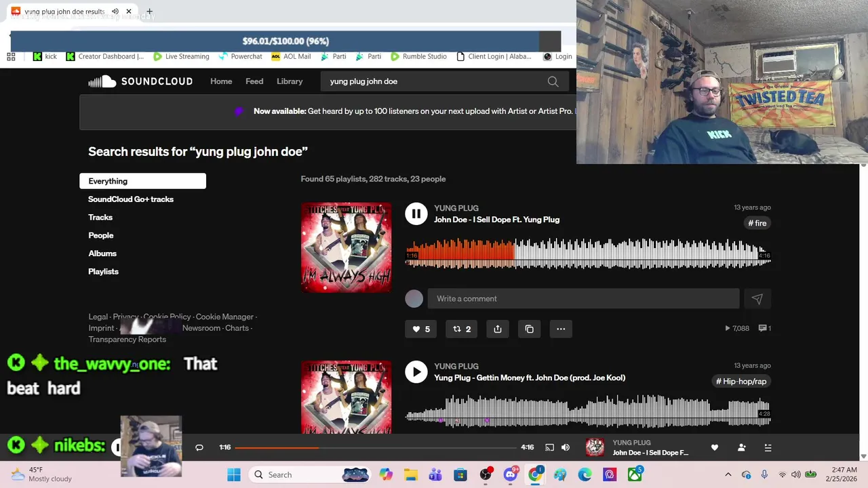Like current track in player bar
This screenshot has width=868, height=488.
click(x=715, y=447)
